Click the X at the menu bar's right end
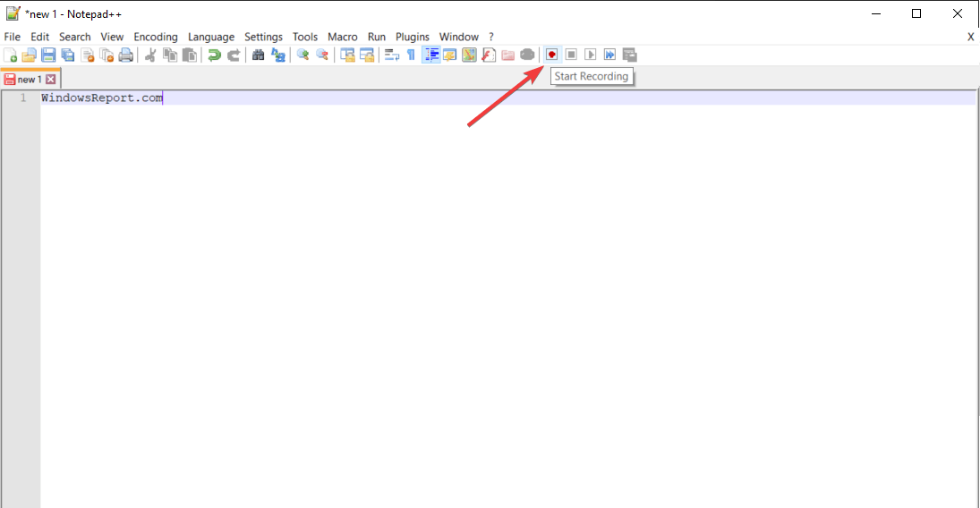This screenshot has width=980, height=508. click(x=971, y=37)
